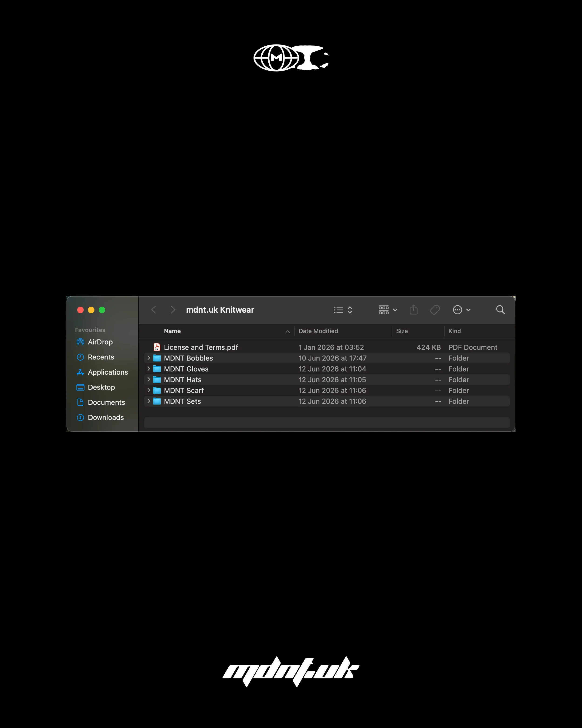582x728 pixels.
Task: Click the back navigation arrow
Action: coord(154,310)
